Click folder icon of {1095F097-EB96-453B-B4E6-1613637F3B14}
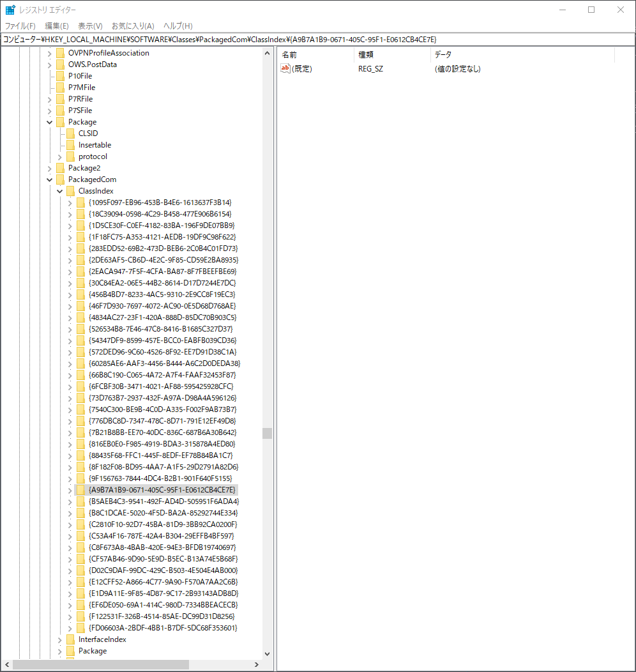This screenshot has width=636, height=672. click(81, 202)
